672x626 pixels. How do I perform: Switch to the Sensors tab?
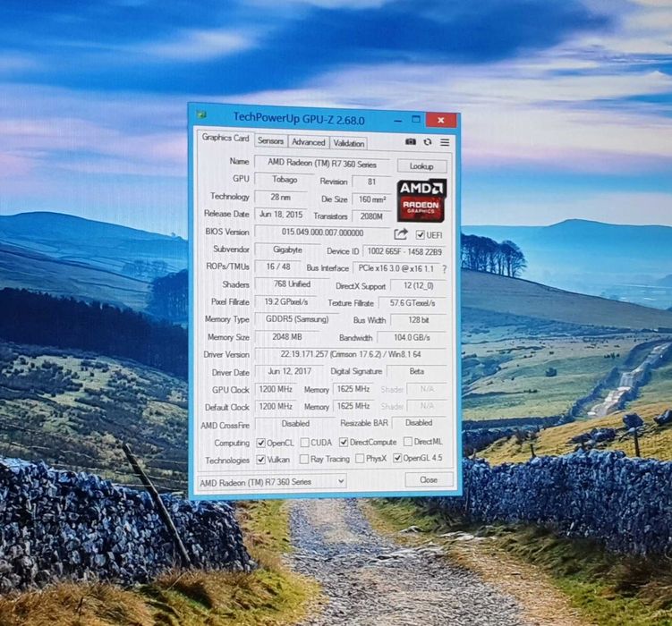[270, 141]
